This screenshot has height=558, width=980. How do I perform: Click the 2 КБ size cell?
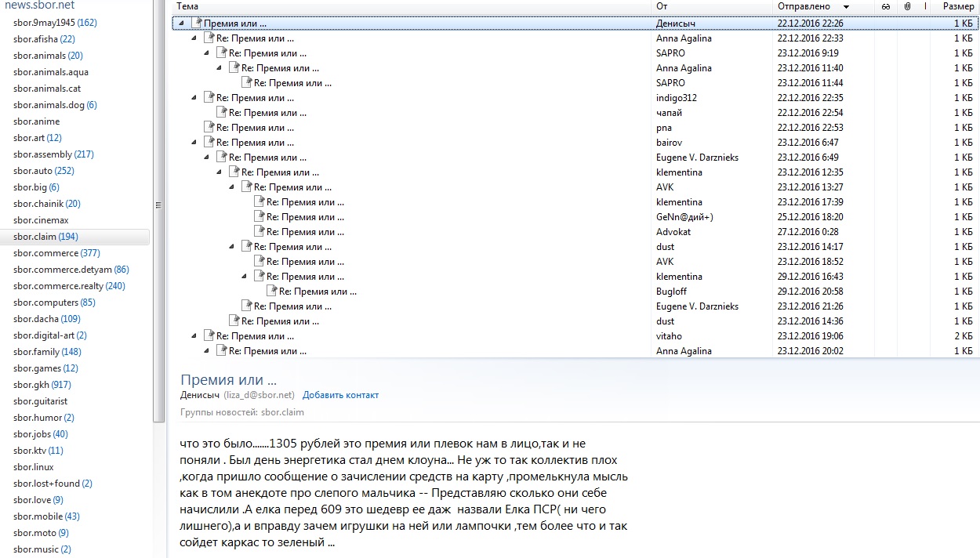click(x=964, y=336)
